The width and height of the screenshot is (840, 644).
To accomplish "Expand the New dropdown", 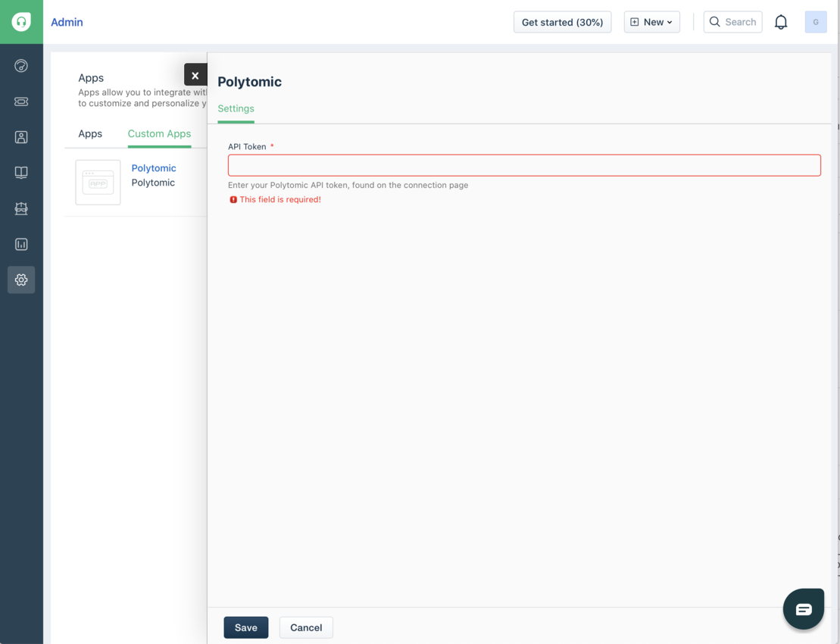I will [651, 22].
